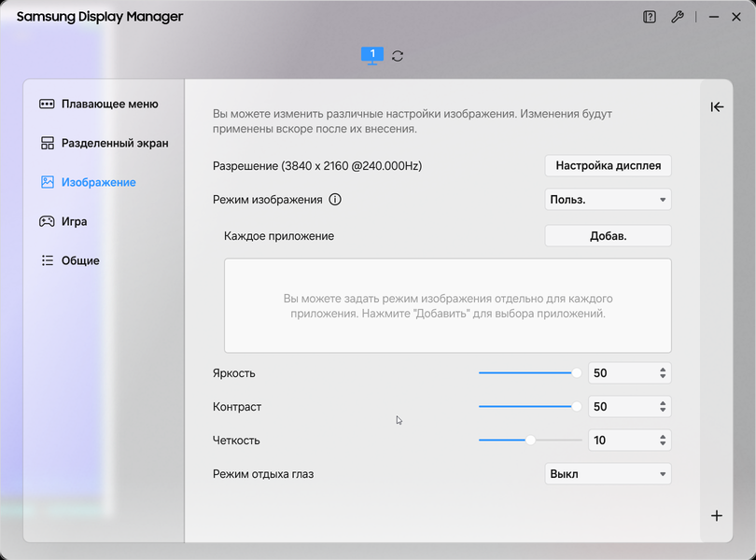Viewport: 756px width, 560px height.
Task: Decrease Яркость with the down stepper arrow
Action: click(663, 377)
